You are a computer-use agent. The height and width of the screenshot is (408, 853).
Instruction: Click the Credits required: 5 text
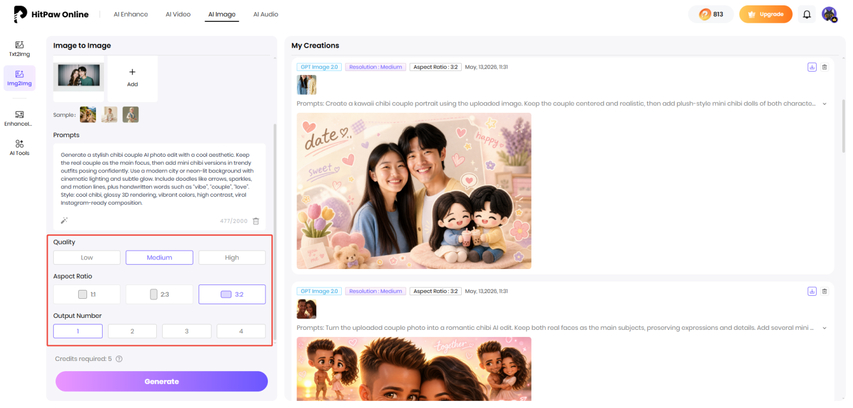pyautogui.click(x=83, y=359)
